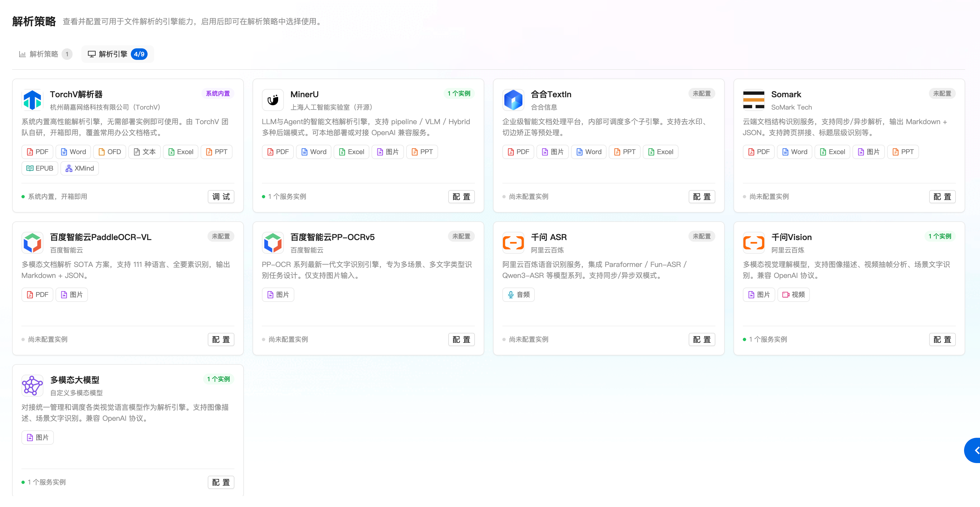Click 配置 on 百度智能云PP-OCRv5 card
The width and height of the screenshot is (980, 507).
point(461,340)
